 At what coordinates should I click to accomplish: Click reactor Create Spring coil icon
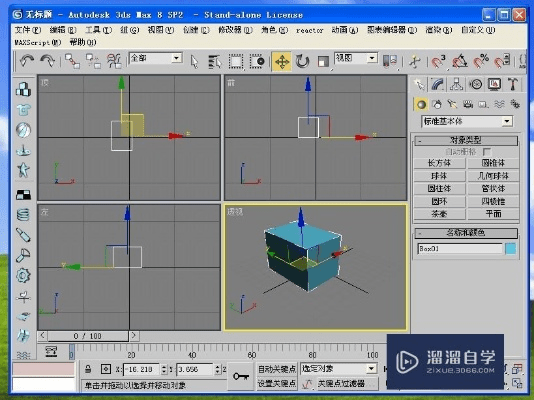pyautogui.click(x=23, y=215)
